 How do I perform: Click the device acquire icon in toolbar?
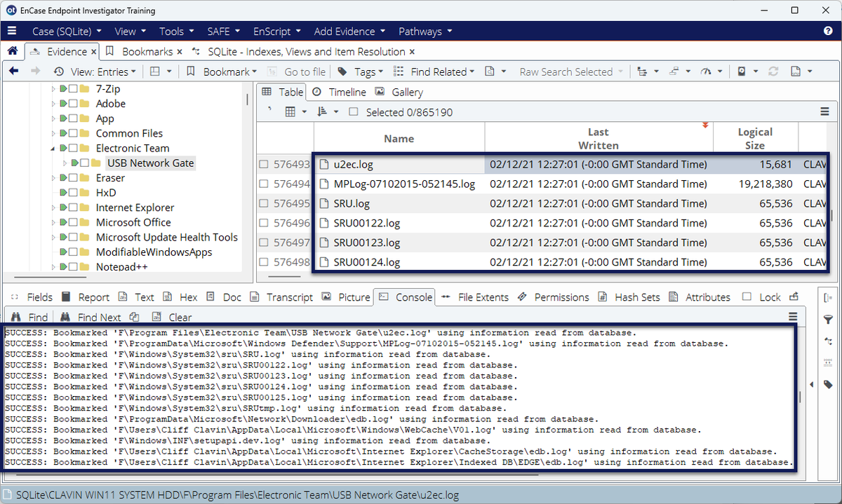point(741,71)
